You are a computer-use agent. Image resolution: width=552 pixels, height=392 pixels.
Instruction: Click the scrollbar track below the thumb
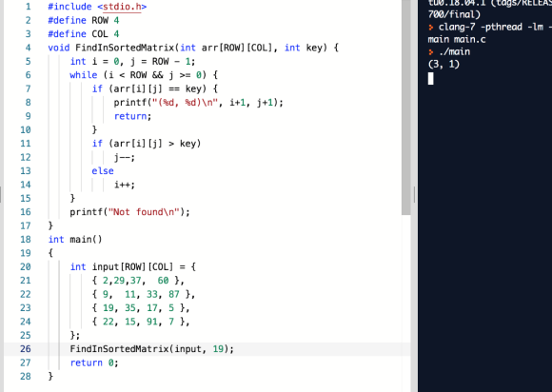(x=405, y=303)
